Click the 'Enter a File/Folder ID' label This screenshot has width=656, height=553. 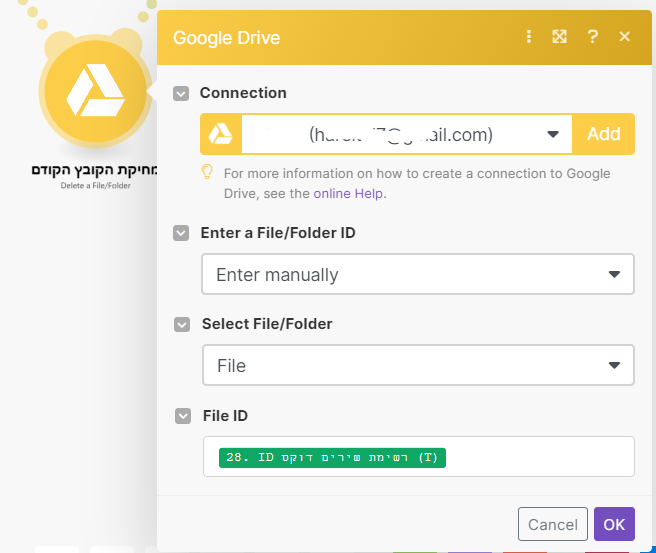(x=278, y=233)
